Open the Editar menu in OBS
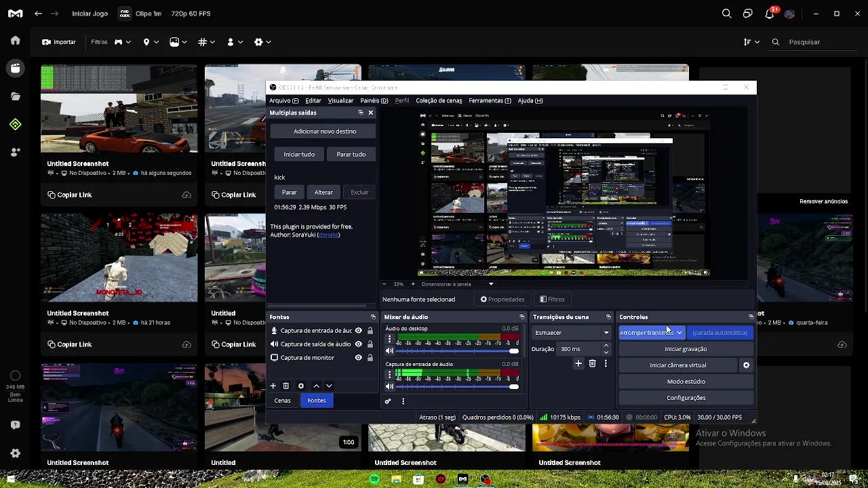Screen dimensions: 868x488 (x=313, y=100)
